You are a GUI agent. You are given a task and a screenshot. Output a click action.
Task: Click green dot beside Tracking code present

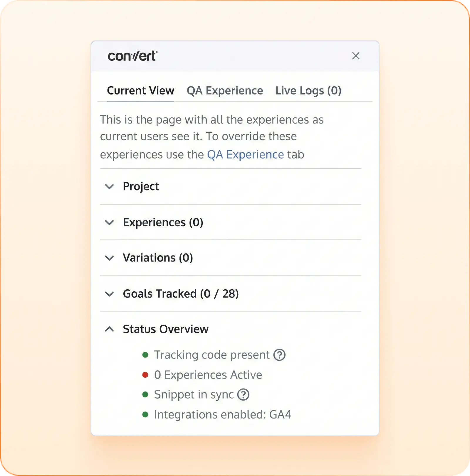145,355
